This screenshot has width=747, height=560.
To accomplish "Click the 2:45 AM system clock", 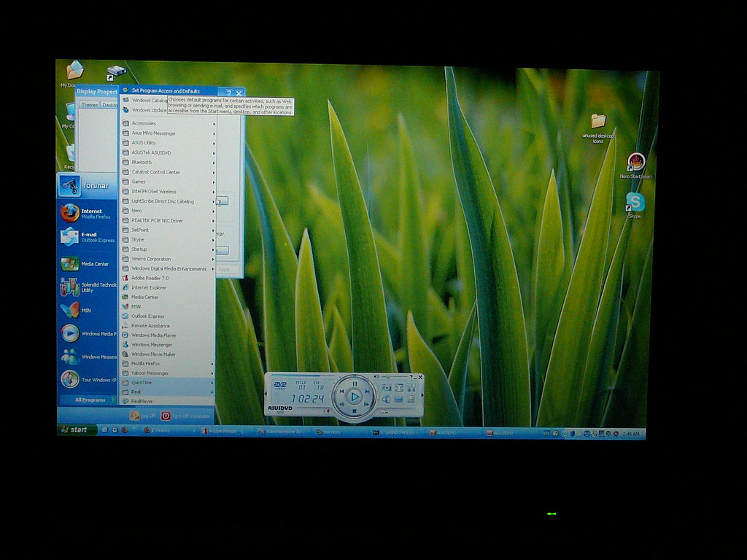I will coord(631,433).
